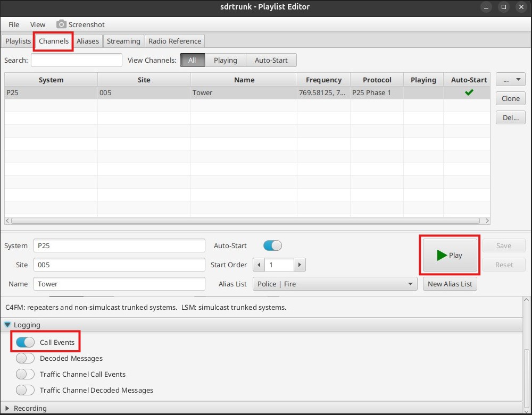Click the 005 site cell in table

[x=144, y=92]
